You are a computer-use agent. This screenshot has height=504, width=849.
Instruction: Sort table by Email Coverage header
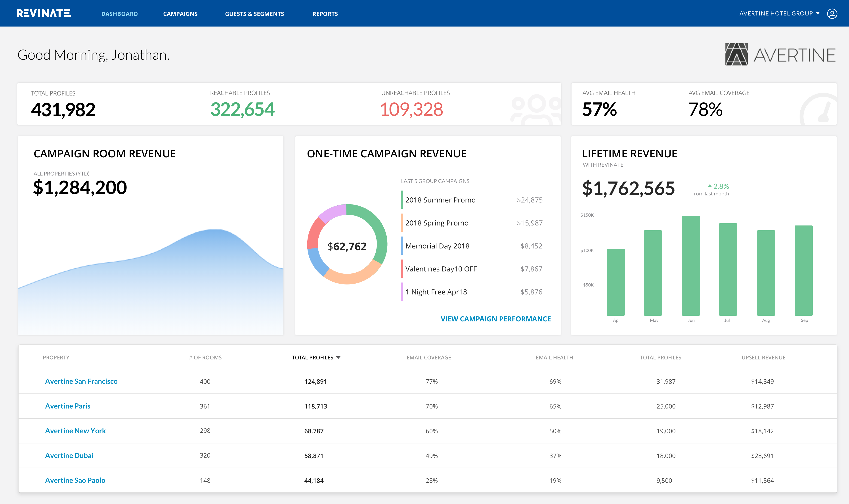tap(428, 358)
